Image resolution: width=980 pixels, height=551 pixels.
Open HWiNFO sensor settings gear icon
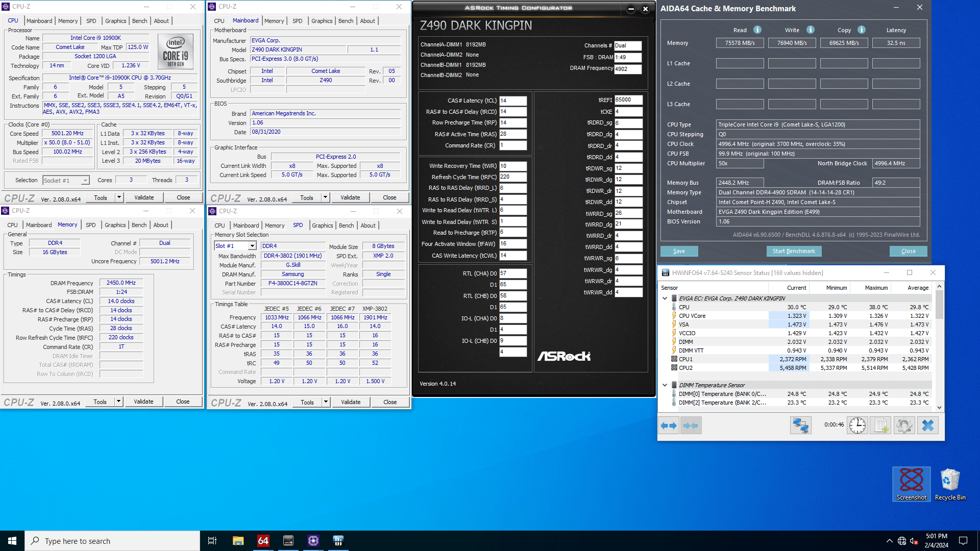[x=904, y=425]
